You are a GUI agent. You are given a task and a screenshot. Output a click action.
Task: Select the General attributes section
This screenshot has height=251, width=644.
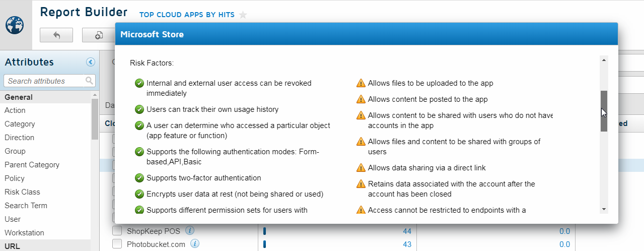(45, 97)
